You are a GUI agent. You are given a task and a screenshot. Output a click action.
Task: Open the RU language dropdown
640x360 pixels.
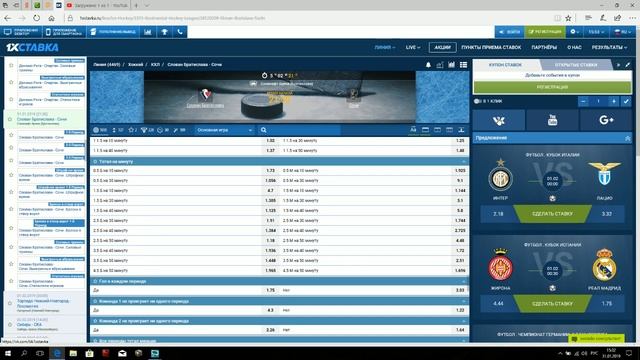(x=623, y=32)
